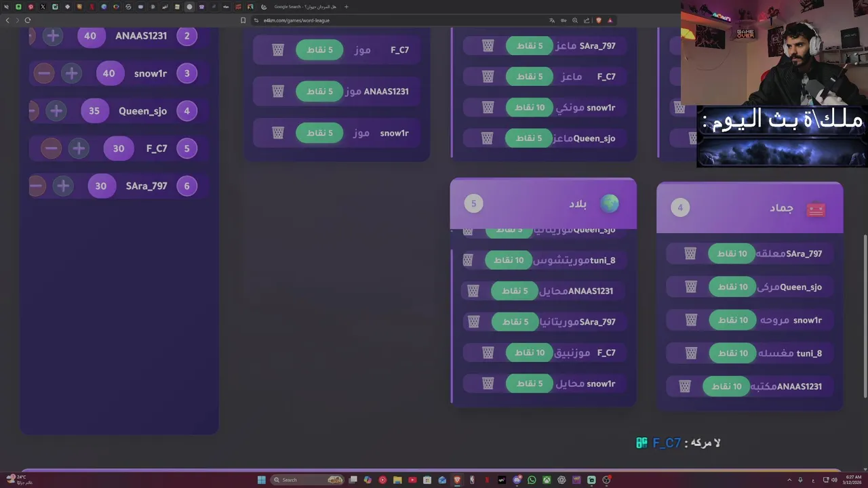
Task: Delete ANAAS1231's موز answer with trash icon
Action: pyautogui.click(x=278, y=91)
